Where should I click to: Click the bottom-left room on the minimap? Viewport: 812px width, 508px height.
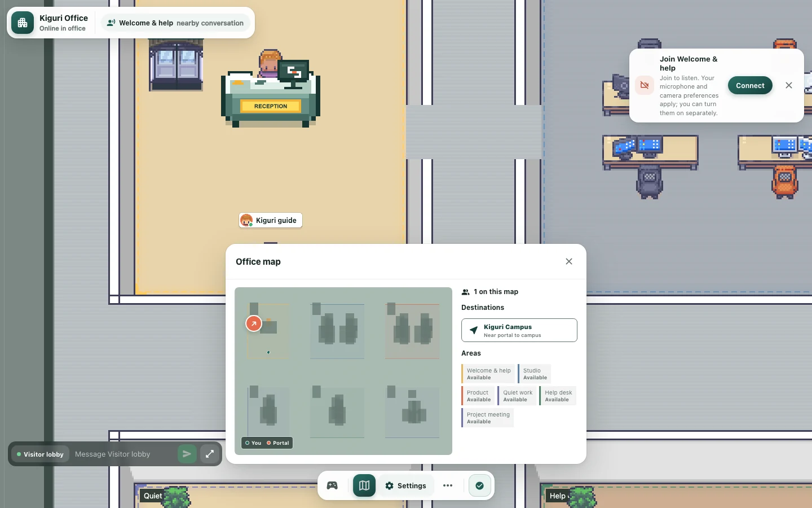pos(268,411)
